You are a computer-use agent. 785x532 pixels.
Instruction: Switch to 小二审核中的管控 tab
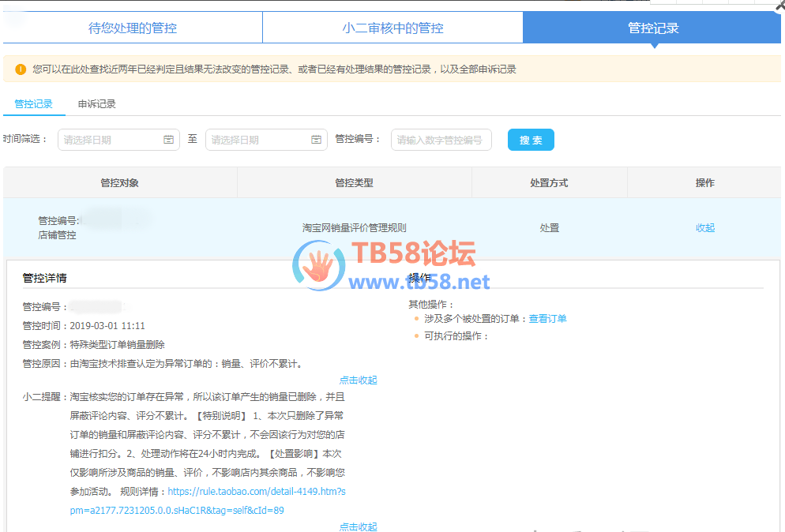point(393,28)
